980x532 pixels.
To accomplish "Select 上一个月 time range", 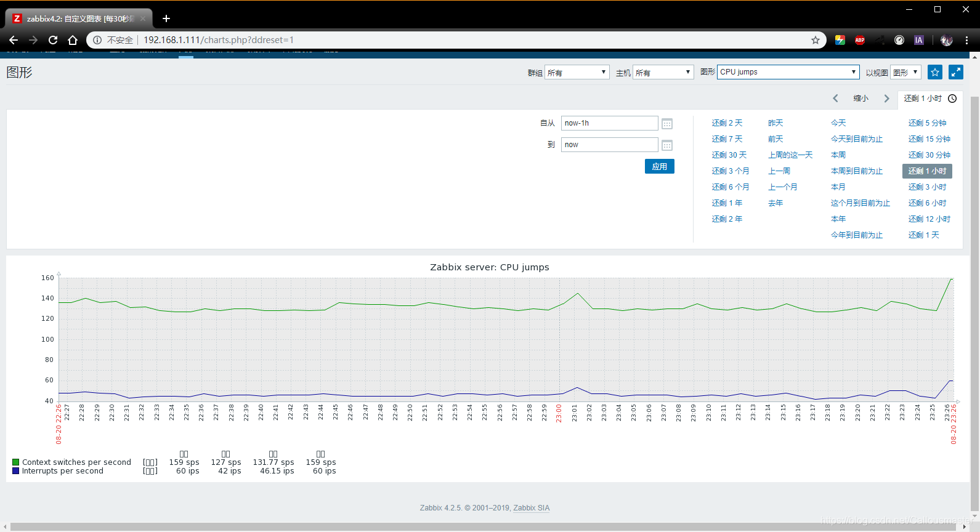I will point(783,187).
